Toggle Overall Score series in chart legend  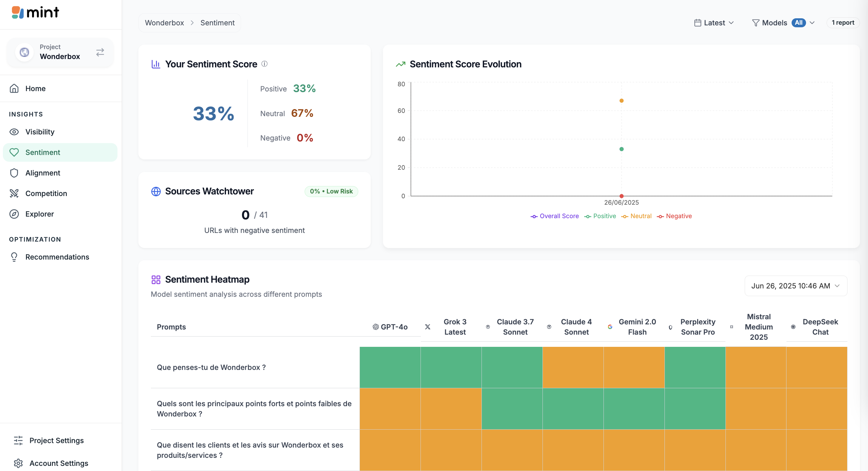point(555,216)
